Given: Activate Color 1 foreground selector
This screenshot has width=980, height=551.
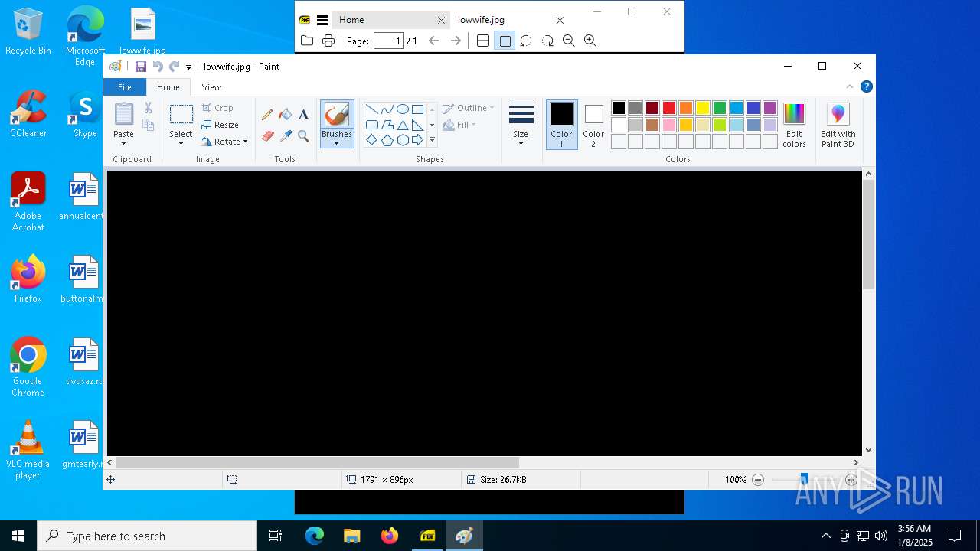Looking at the screenshot, I should [561, 125].
